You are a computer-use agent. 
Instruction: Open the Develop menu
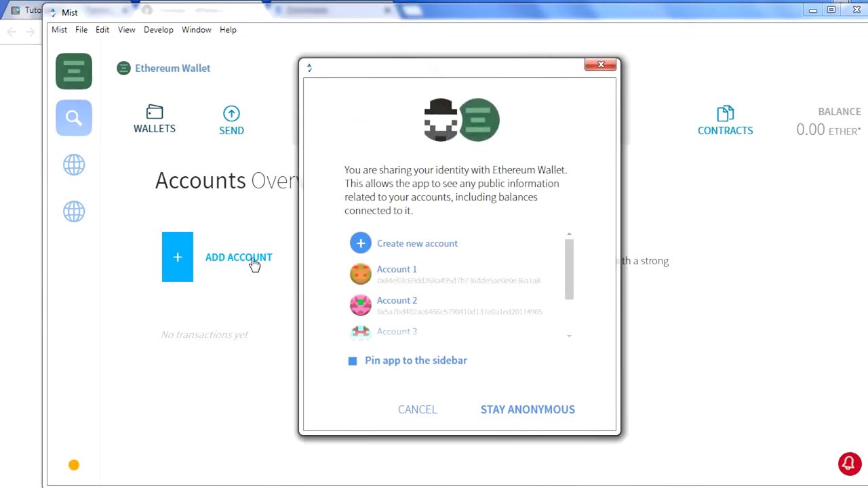pos(159,30)
